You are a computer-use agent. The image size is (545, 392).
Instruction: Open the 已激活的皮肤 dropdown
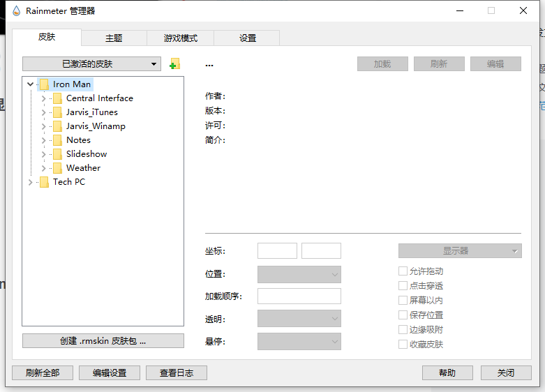tap(91, 64)
